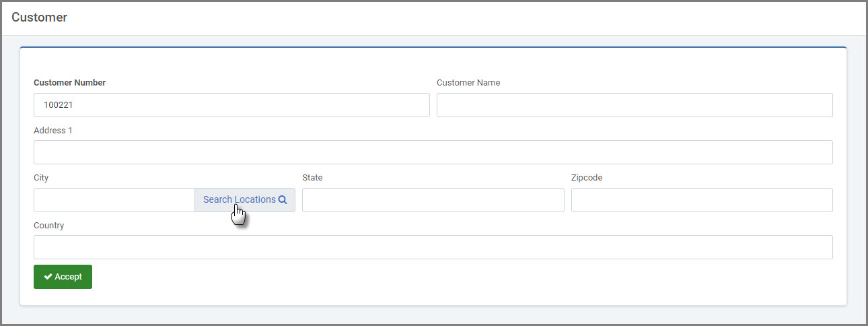The image size is (868, 326).
Task: Click the bold Customer Number label
Action: [x=69, y=83]
